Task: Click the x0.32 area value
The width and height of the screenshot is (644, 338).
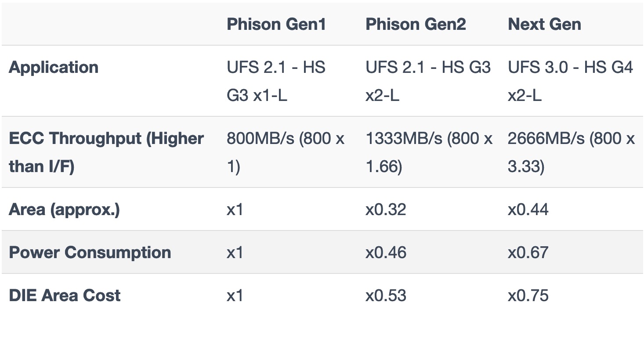Action: point(386,209)
